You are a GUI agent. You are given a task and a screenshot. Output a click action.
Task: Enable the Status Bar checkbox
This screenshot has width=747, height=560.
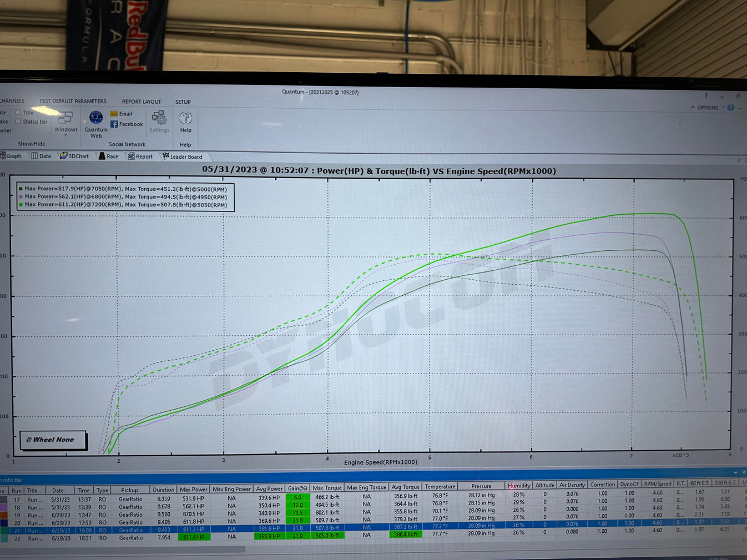18,122
